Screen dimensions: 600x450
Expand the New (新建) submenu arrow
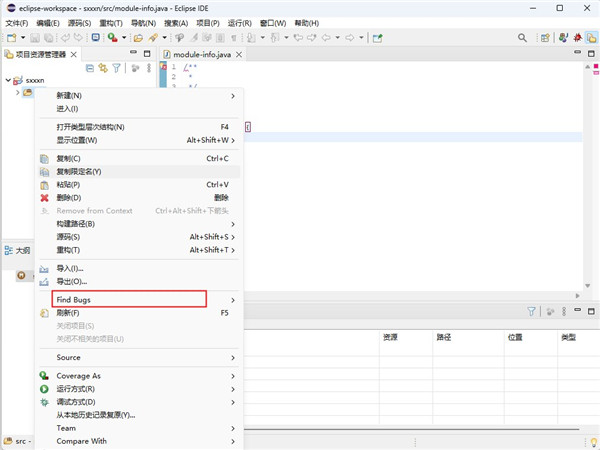[233, 96]
